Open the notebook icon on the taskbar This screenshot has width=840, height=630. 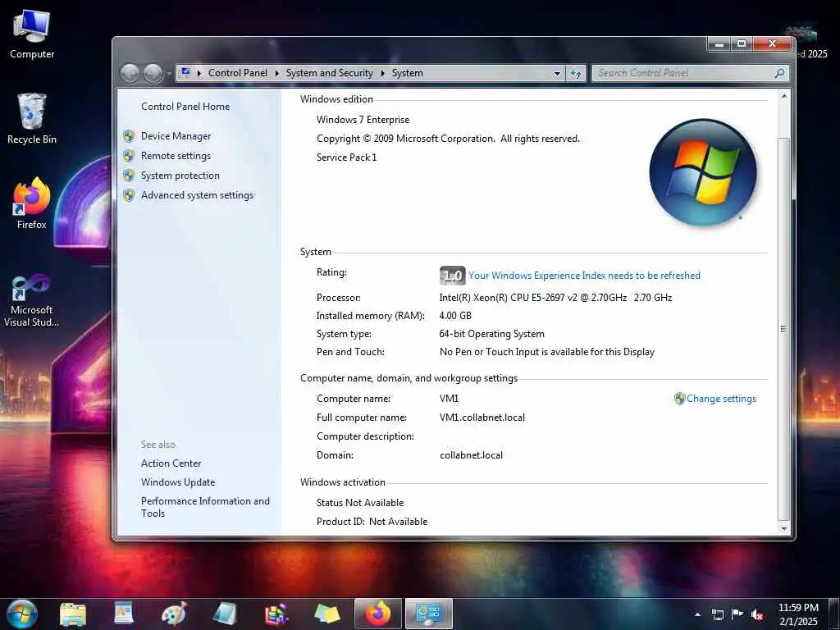click(225, 614)
